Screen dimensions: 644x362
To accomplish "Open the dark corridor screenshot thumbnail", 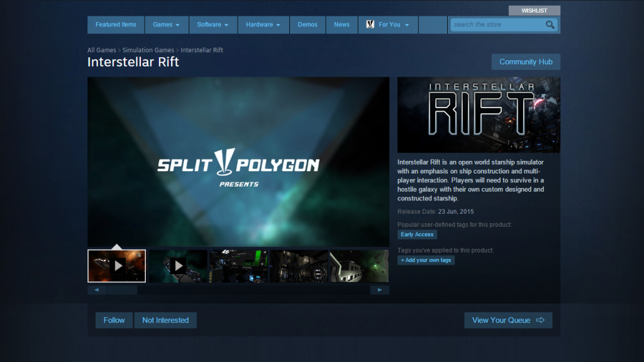I will tap(299, 266).
